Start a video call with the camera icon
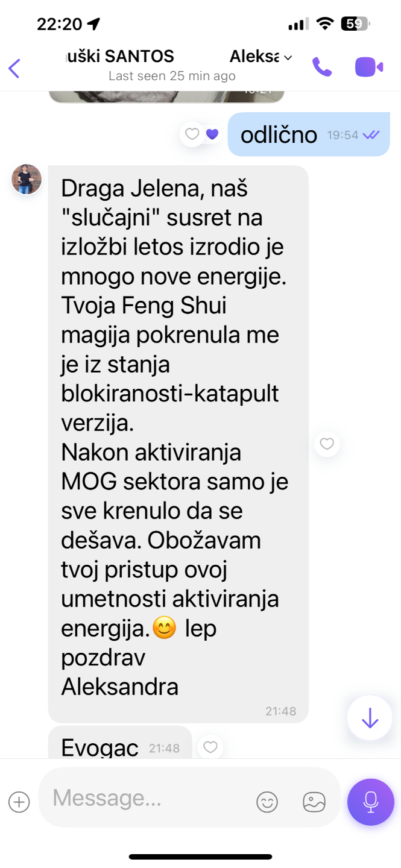 tap(369, 67)
